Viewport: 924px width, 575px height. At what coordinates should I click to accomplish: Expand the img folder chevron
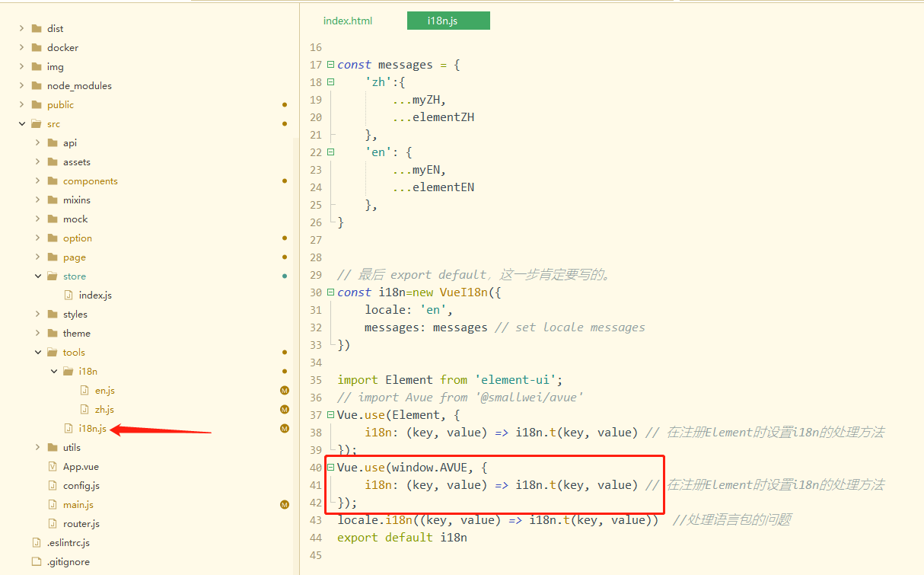pyautogui.click(x=22, y=66)
